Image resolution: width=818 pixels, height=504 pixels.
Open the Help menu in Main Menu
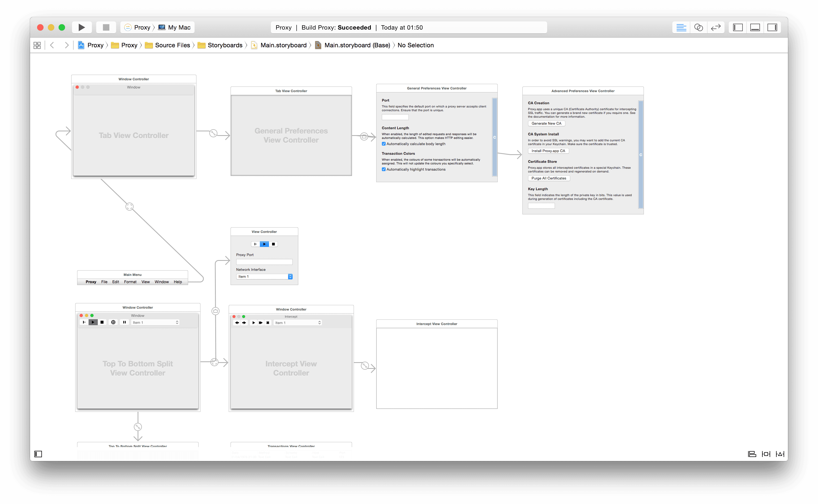(178, 282)
